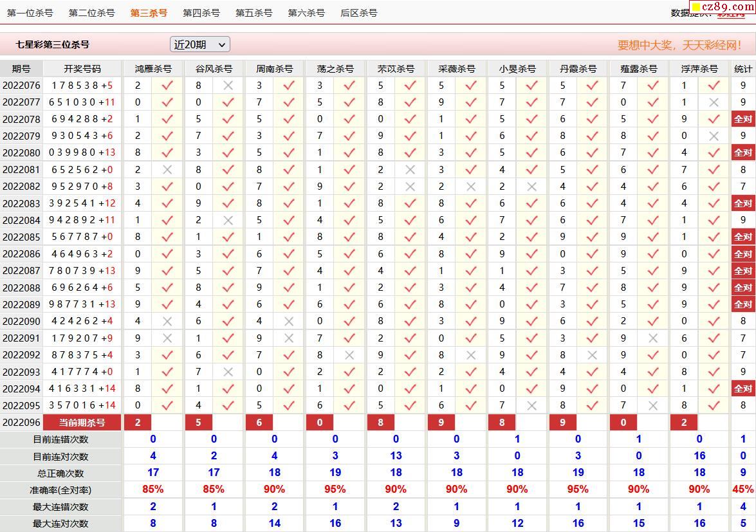The height and width of the screenshot is (532, 756).
Task: Click the X mark for 谷风杀号 in row 2022084
Action: point(228,220)
